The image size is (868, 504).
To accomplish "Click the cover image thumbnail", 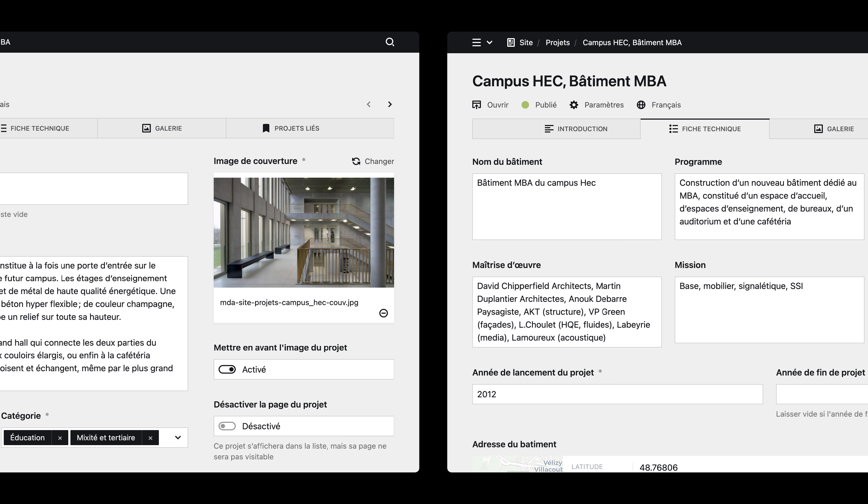I will 303,233.
